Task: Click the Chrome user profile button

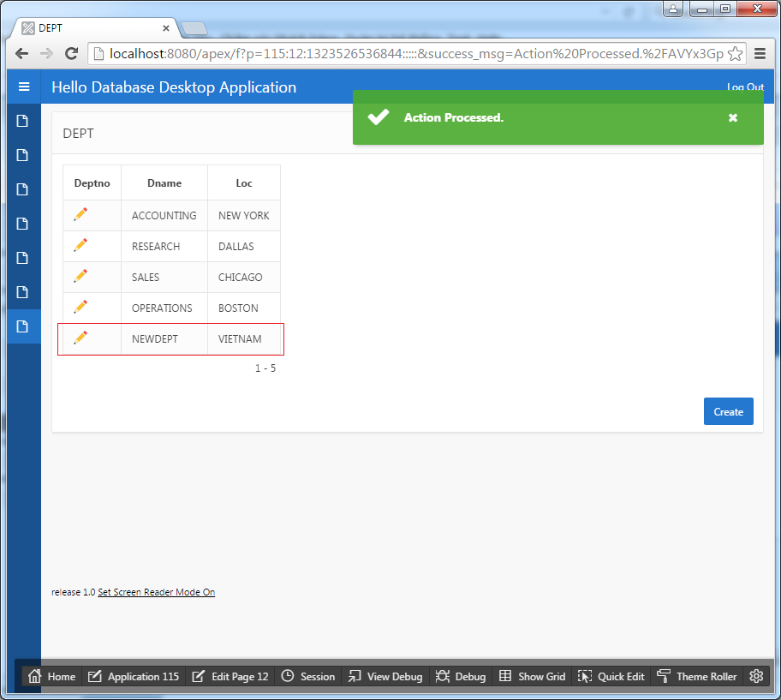Action: [x=673, y=9]
